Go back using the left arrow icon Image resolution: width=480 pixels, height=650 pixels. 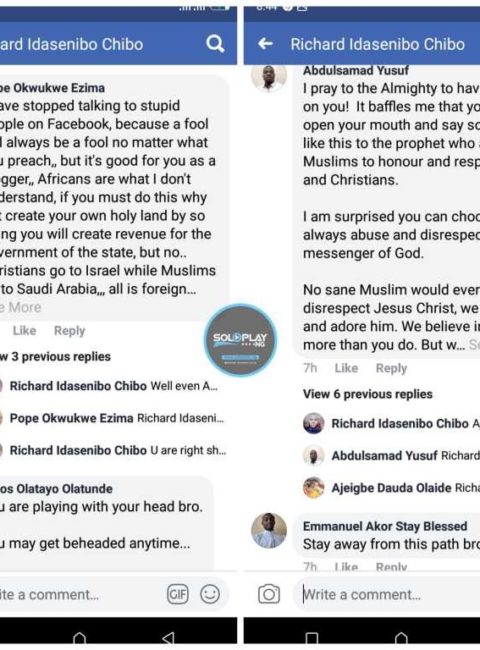[265, 44]
